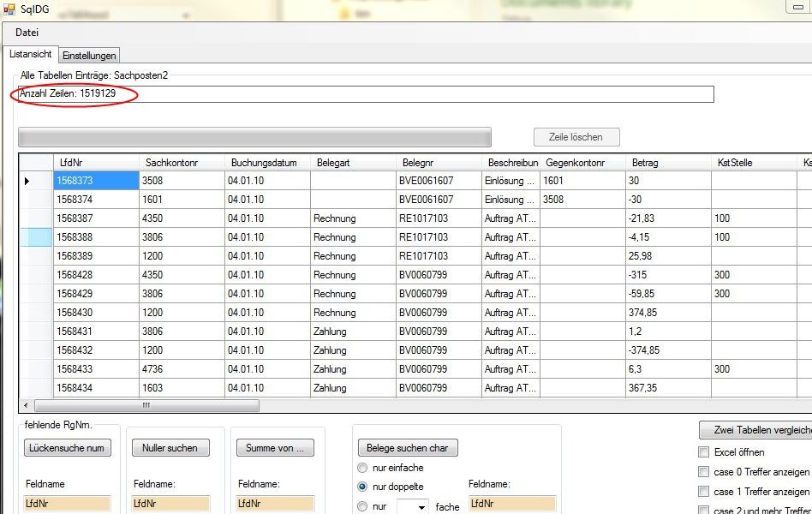This screenshot has width=812, height=514.
Task: Open the Datei menu
Action: [x=27, y=33]
